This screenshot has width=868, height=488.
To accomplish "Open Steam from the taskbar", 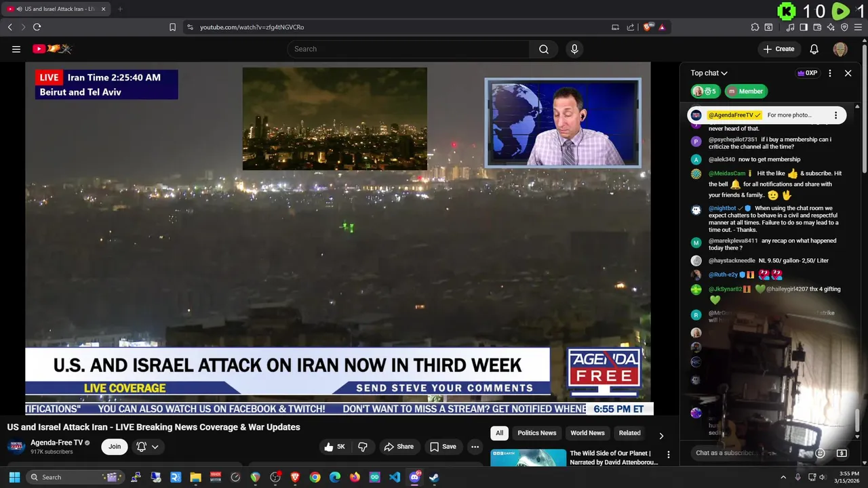I will point(434,477).
